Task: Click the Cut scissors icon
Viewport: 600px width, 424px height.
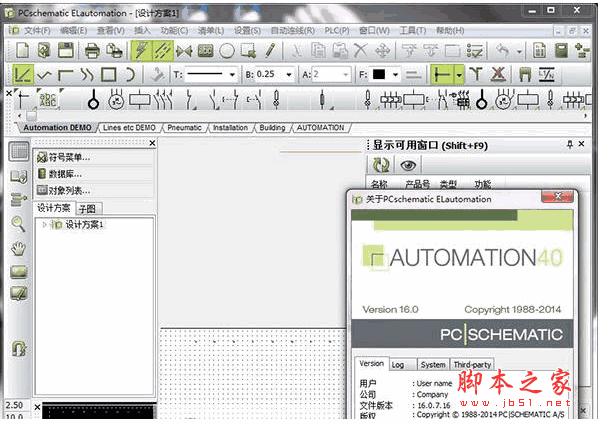Action: coord(297,51)
